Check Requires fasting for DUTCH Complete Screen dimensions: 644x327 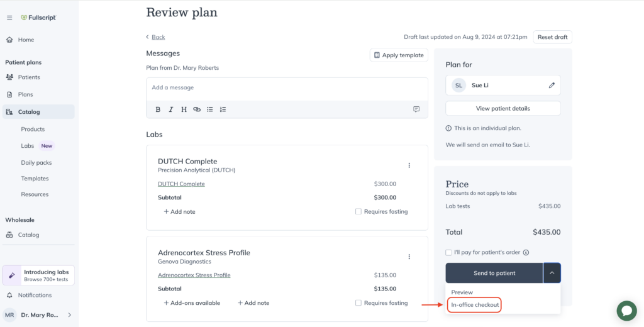pos(358,211)
